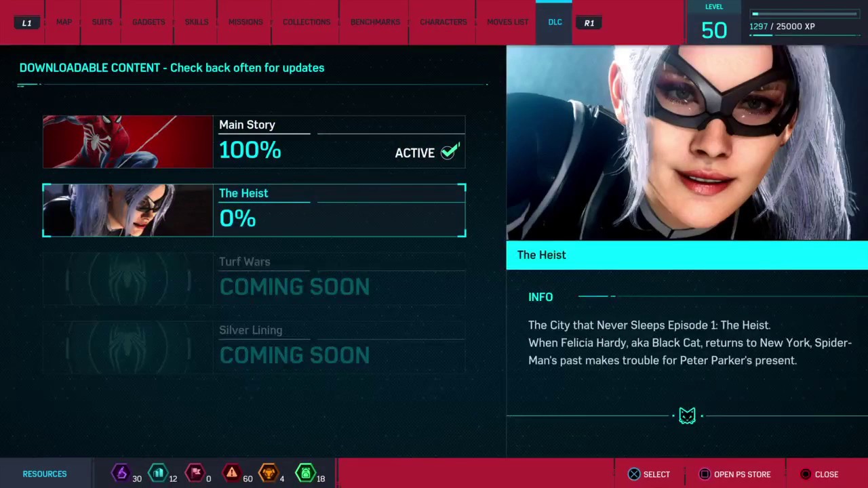The height and width of the screenshot is (488, 868).
Task: Click the SELECT button label
Action: [x=656, y=474]
